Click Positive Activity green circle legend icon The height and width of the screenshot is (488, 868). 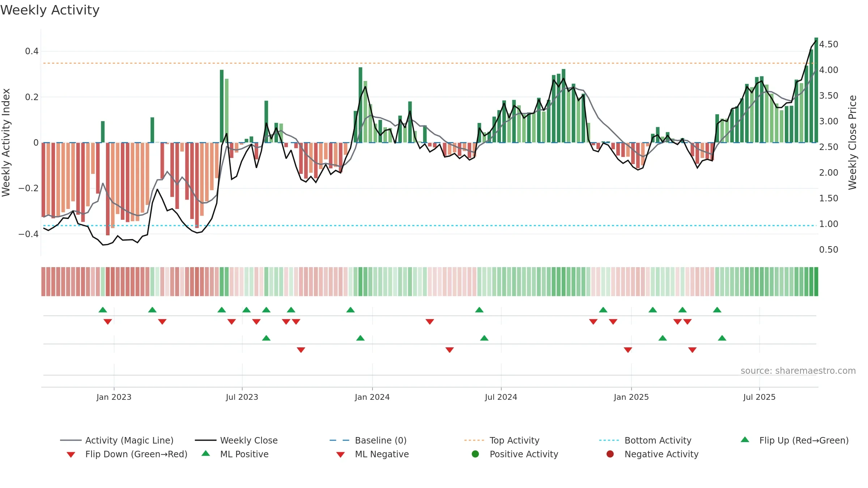(x=475, y=454)
